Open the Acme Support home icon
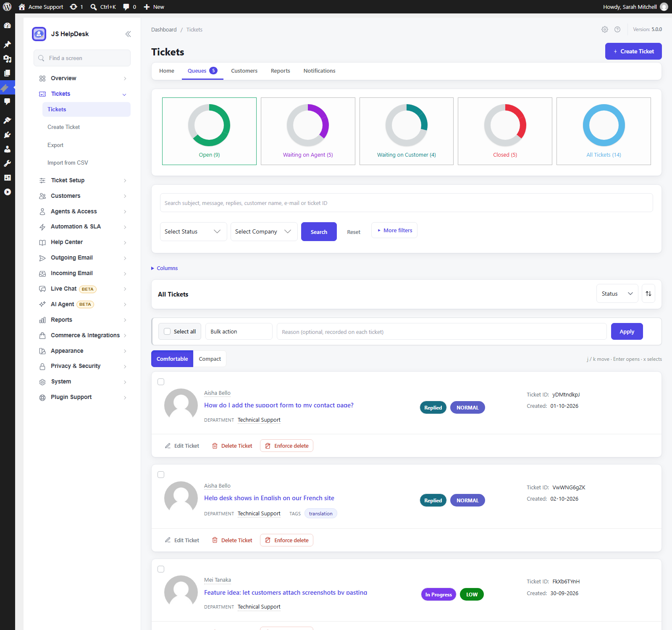This screenshot has height=630, width=672. pyautogui.click(x=22, y=7)
